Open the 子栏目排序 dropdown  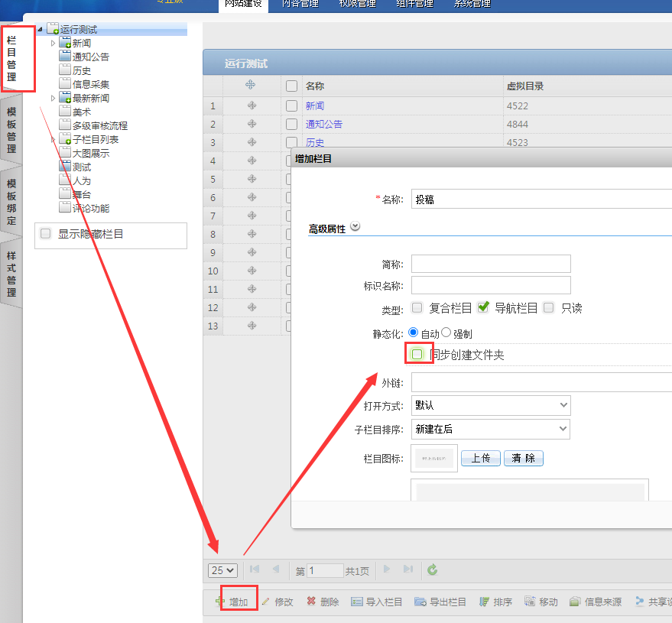[490, 429]
